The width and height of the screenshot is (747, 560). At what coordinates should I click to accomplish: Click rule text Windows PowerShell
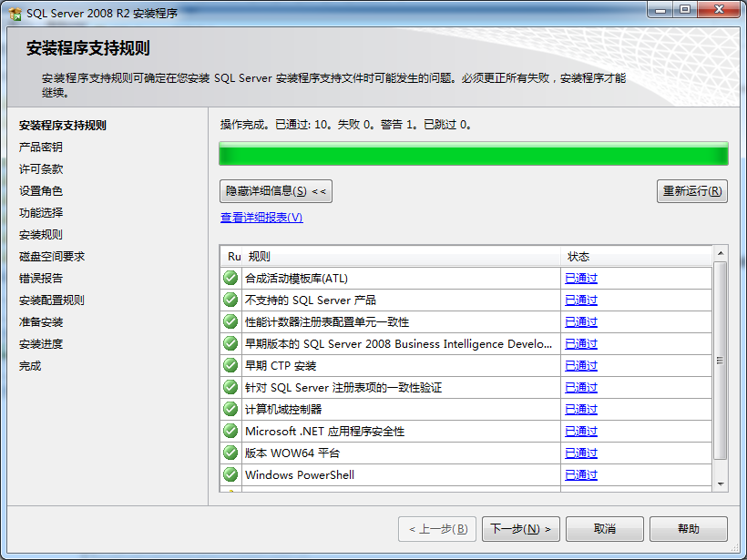(x=300, y=475)
